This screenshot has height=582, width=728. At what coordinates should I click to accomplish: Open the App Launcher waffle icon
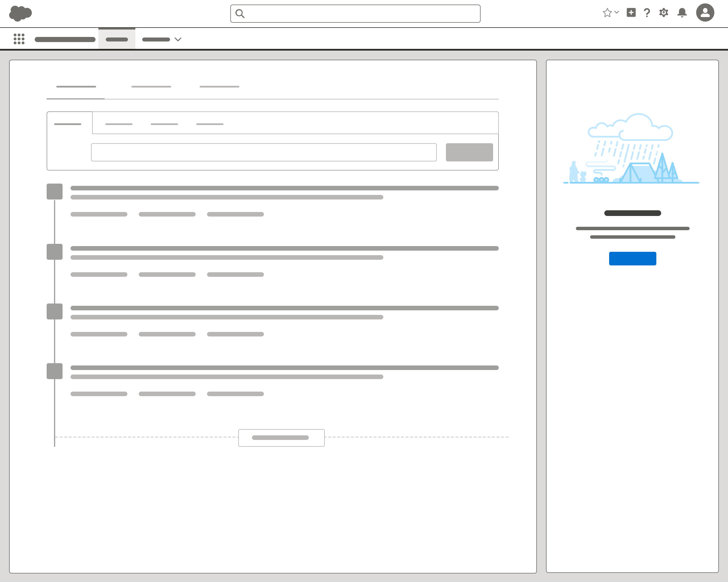coord(19,39)
